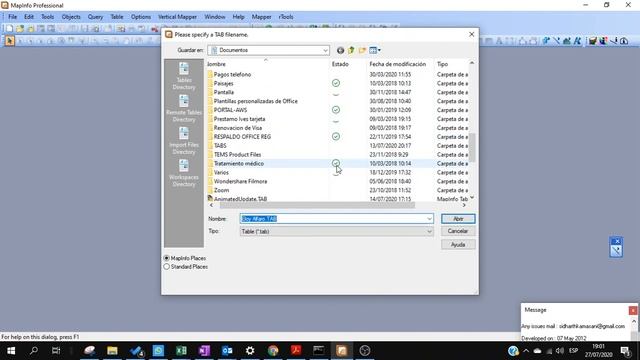Viewport: 640px width, 360px height.
Task: Open OneNote from the taskbar
Action: pos(204,351)
